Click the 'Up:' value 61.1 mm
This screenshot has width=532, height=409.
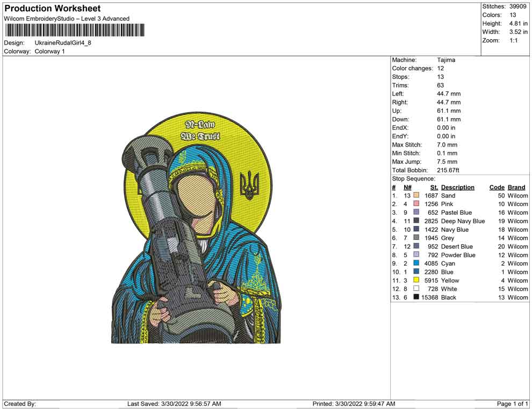pos(449,111)
